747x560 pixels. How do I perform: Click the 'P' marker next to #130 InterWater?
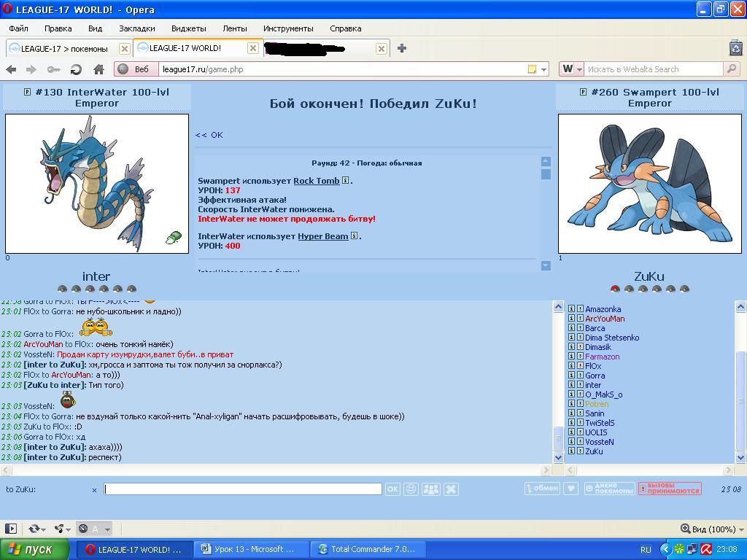[28, 92]
